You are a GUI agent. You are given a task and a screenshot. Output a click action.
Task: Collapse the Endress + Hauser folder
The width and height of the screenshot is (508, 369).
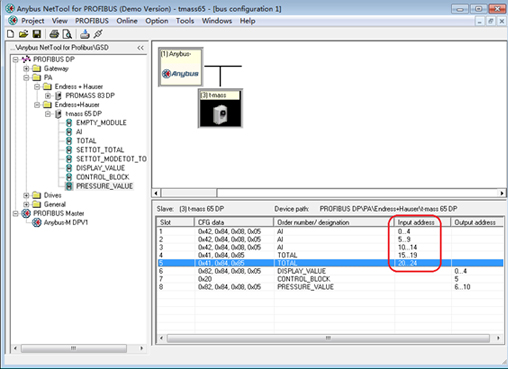[37, 87]
